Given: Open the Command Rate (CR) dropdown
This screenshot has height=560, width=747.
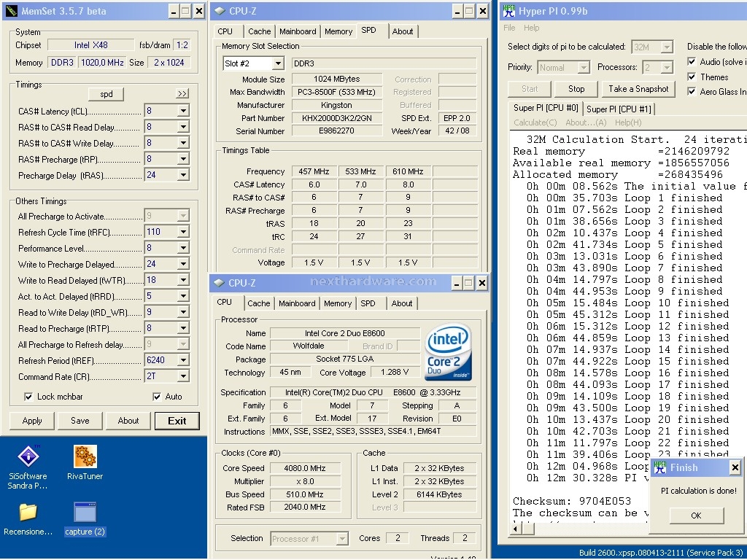Looking at the screenshot, I should pos(183,376).
